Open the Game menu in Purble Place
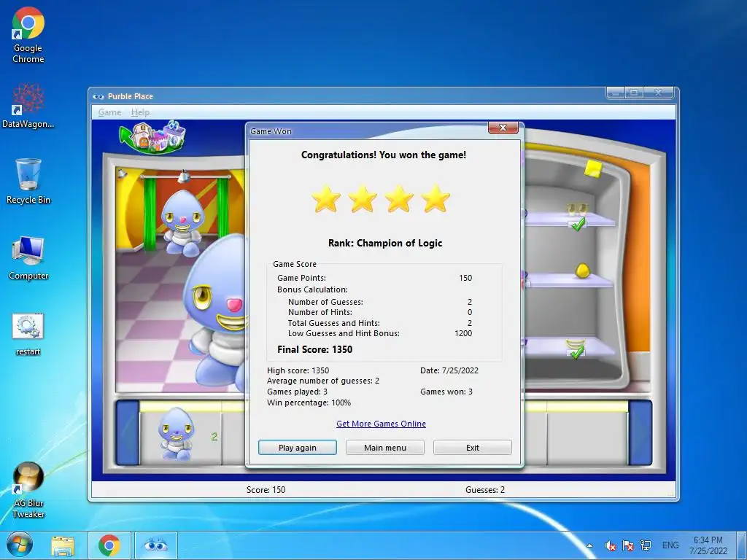The height and width of the screenshot is (560, 747). click(x=109, y=112)
